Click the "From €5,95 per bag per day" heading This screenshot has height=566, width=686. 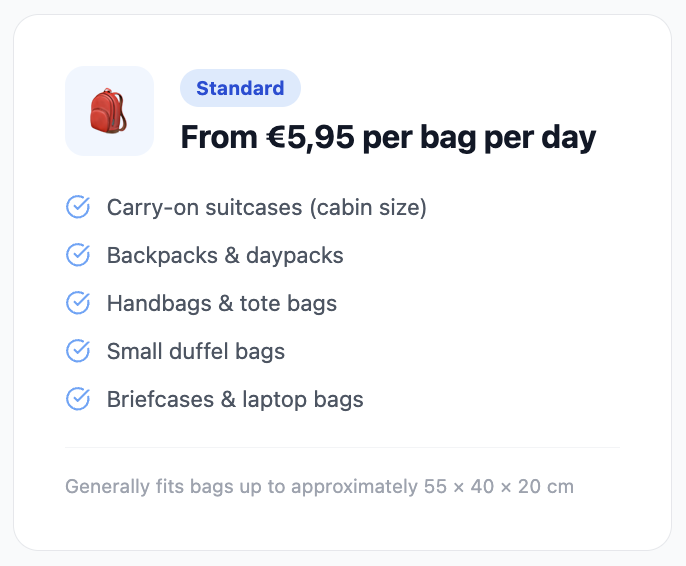(x=388, y=137)
